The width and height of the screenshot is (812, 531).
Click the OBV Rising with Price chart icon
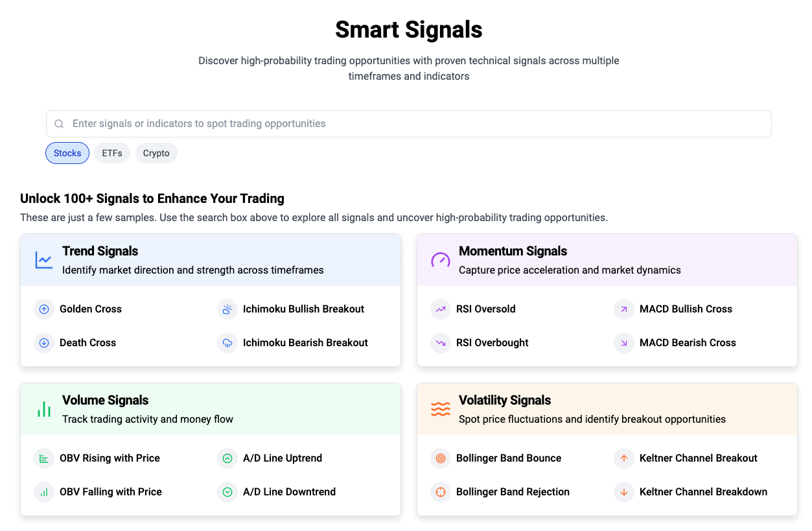point(44,458)
